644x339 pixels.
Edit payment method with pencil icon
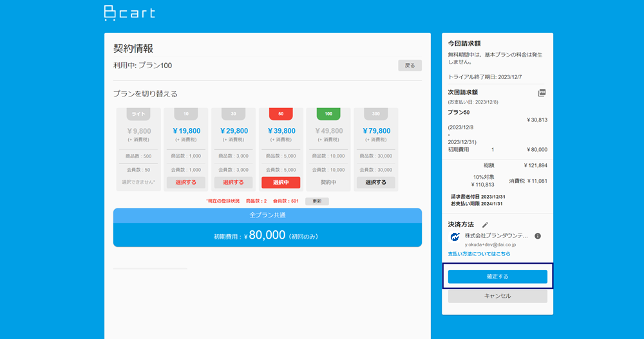pos(485,225)
